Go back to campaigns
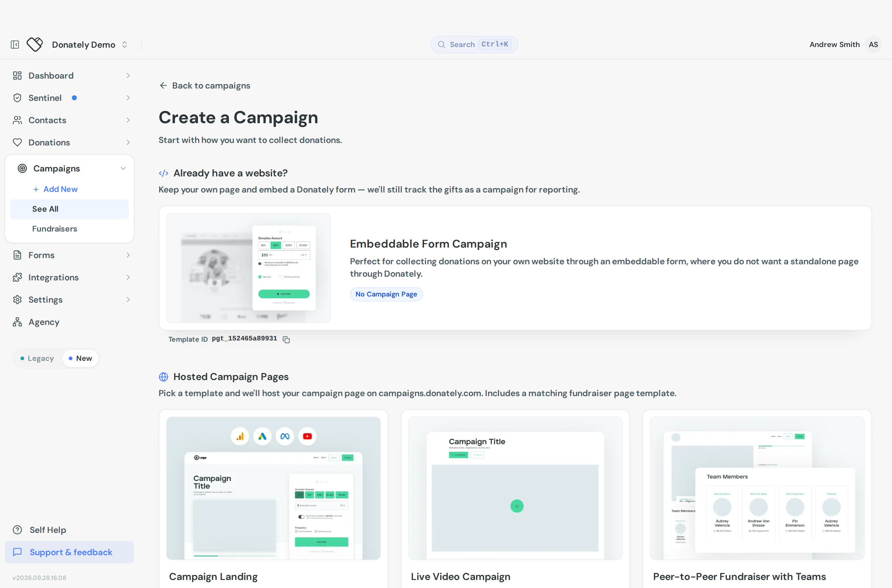The image size is (892, 588). coord(204,85)
